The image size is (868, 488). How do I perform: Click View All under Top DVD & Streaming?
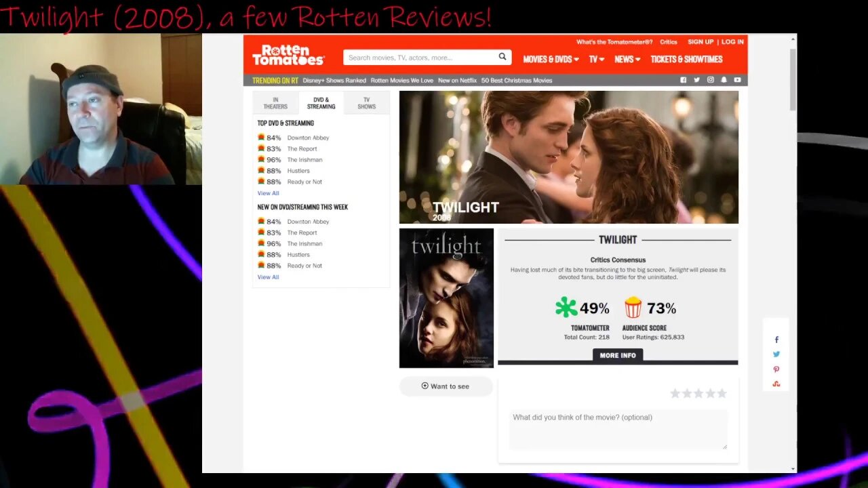268,193
